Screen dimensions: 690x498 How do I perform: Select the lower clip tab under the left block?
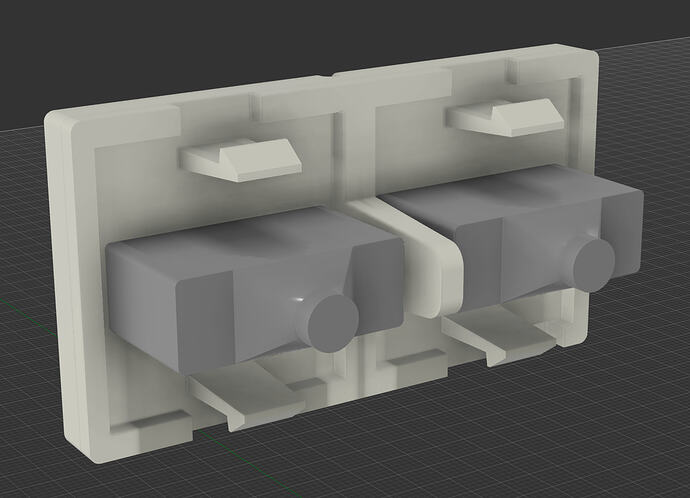point(245,393)
